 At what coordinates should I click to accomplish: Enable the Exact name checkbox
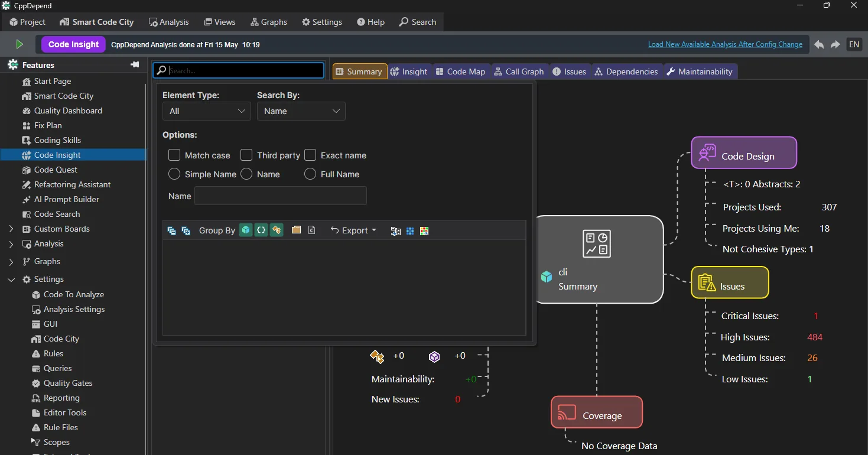coord(310,155)
